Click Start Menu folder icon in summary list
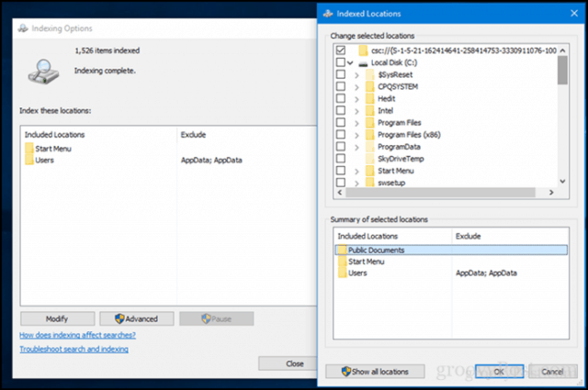 [342, 262]
